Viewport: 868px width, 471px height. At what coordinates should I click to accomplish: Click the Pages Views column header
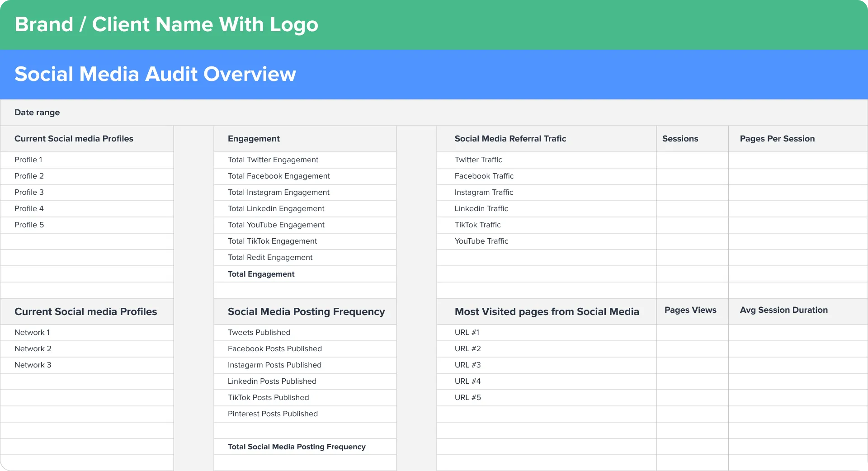pyautogui.click(x=690, y=310)
